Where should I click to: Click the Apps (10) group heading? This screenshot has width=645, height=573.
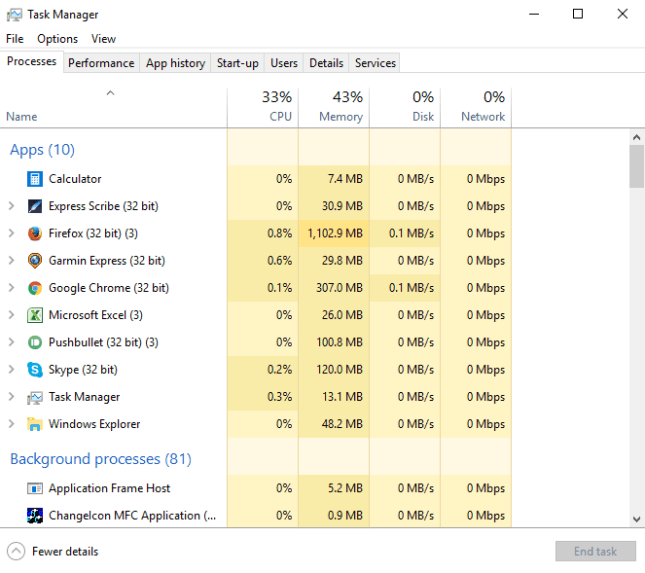(42, 150)
